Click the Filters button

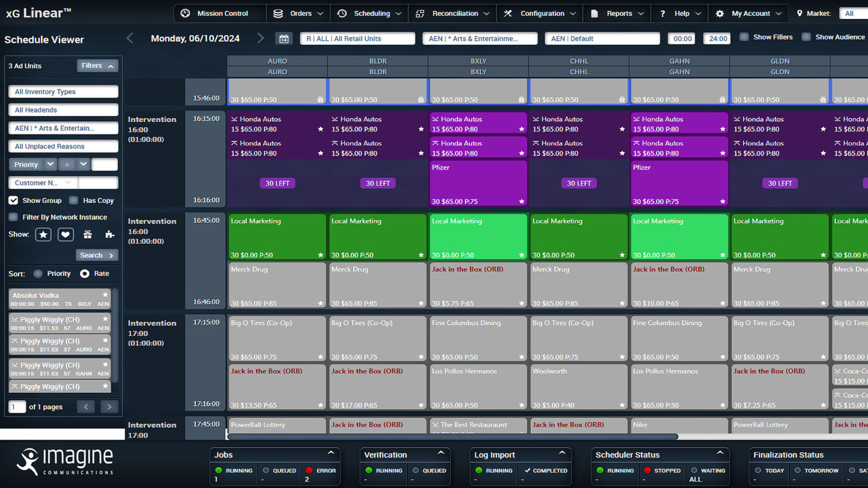click(97, 66)
